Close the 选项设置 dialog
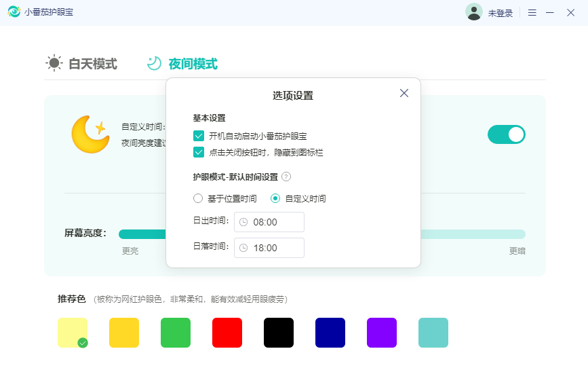The image size is (588, 368). pyautogui.click(x=404, y=93)
